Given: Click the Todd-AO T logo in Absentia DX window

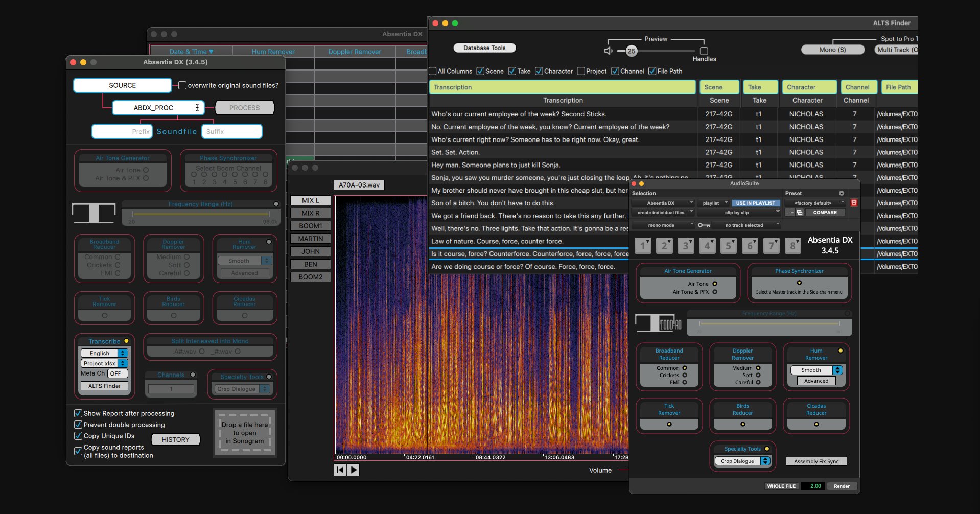Looking at the screenshot, I should (94, 213).
